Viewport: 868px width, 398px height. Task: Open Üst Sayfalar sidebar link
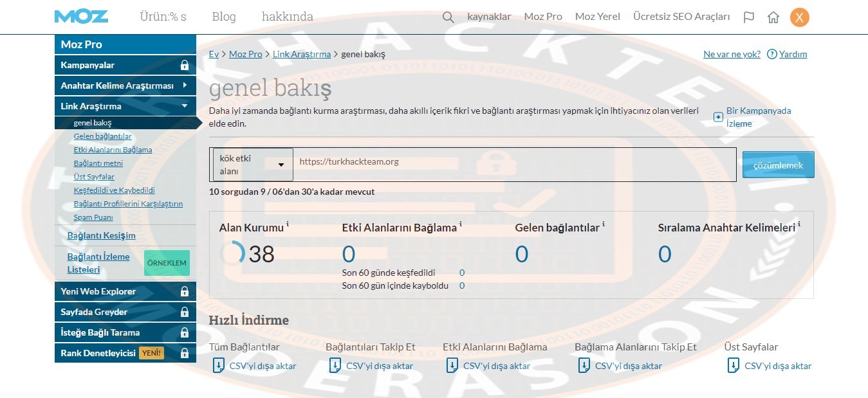94,177
